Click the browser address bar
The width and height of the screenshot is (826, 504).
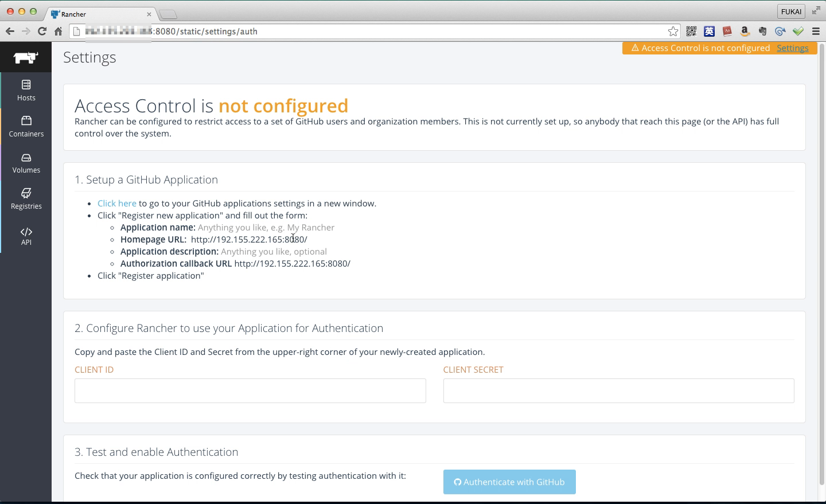376,32
